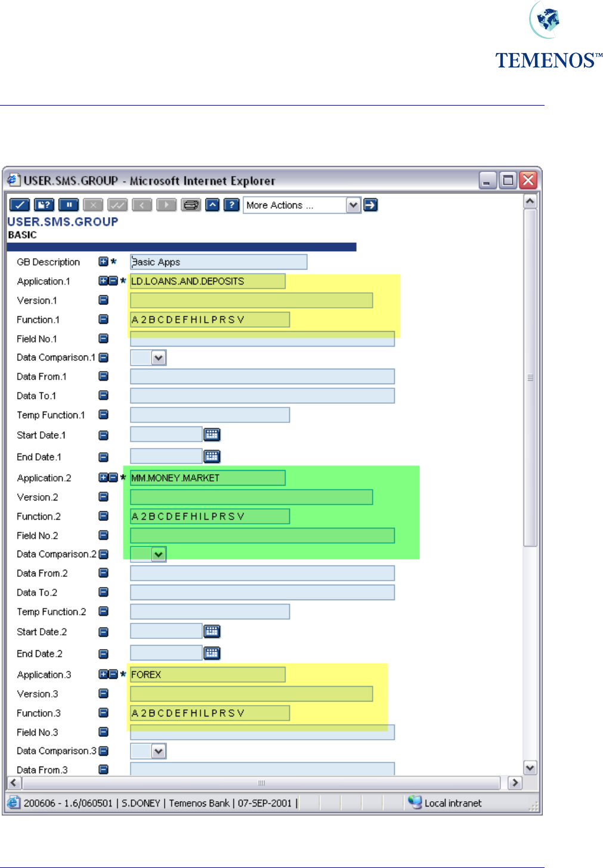Open the End Date.1 calendar picker
This screenshot has width=603, height=868.
point(212,457)
